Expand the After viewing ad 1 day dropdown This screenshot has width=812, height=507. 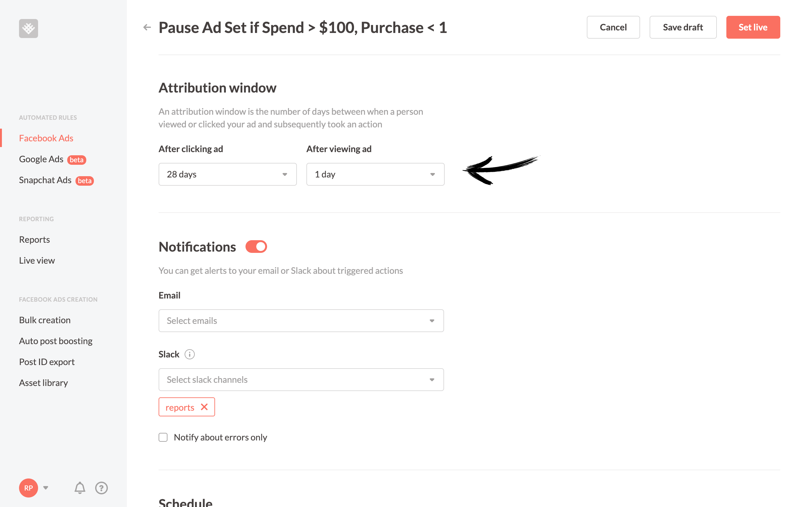(x=375, y=174)
